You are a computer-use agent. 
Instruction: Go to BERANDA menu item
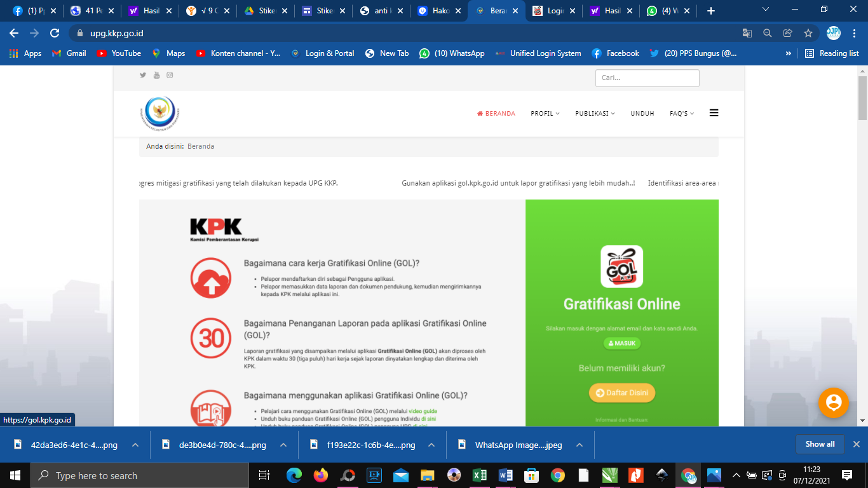pyautogui.click(x=496, y=114)
